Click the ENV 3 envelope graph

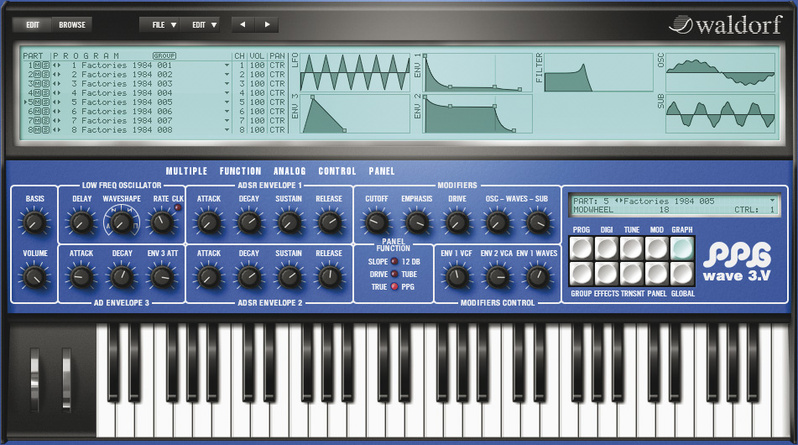pos(355,114)
